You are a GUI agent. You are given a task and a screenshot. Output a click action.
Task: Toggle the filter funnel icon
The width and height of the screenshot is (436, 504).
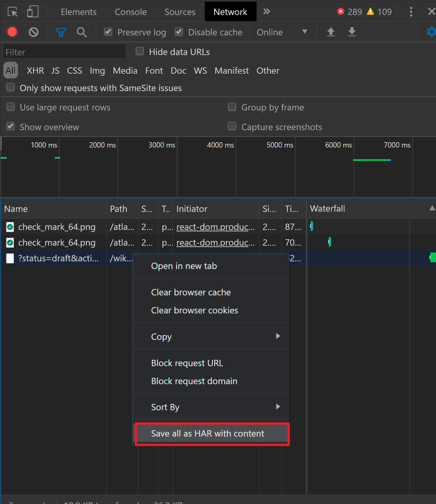(61, 32)
